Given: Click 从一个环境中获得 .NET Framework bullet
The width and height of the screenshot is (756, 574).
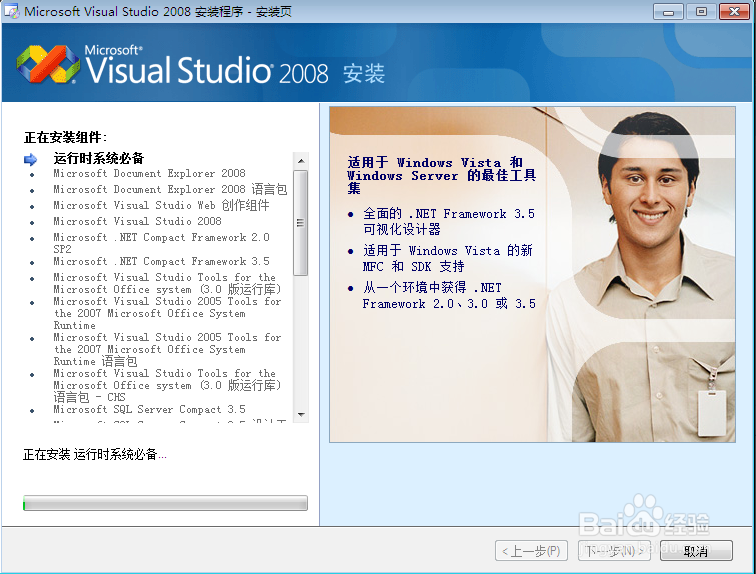Looking at the screenshot, I should coord(449,295).
